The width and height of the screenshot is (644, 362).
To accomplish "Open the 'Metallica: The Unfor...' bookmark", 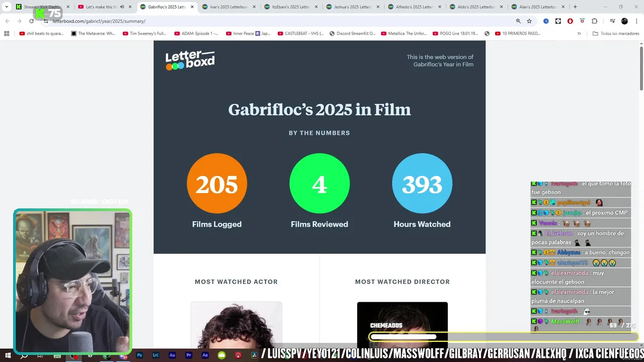I will 404,34.
